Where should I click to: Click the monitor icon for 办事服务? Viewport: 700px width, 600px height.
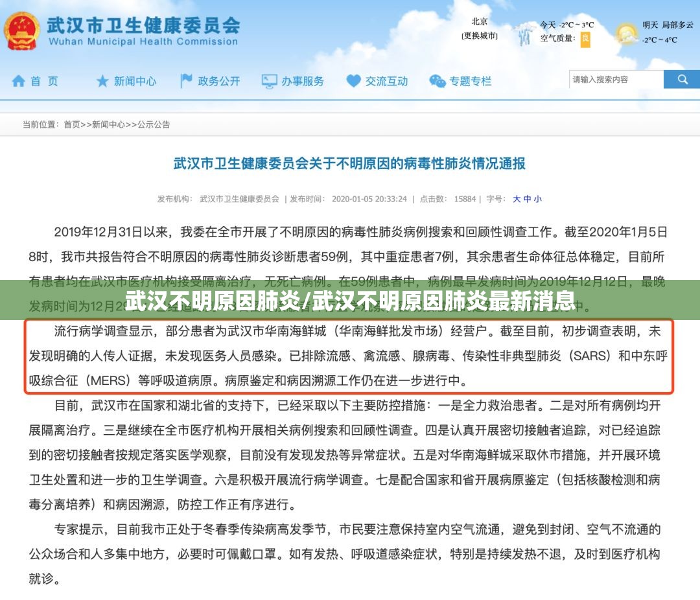click(x=269, y=81)
